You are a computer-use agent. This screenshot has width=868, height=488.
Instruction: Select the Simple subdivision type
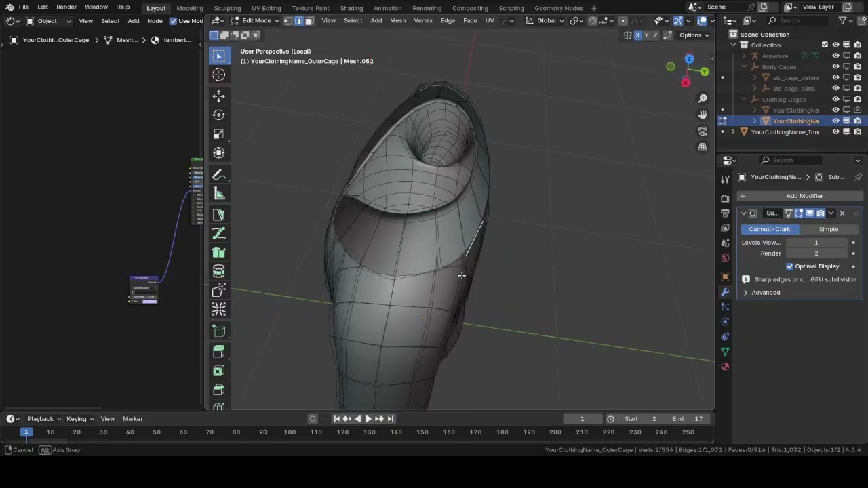coord(829,229)
